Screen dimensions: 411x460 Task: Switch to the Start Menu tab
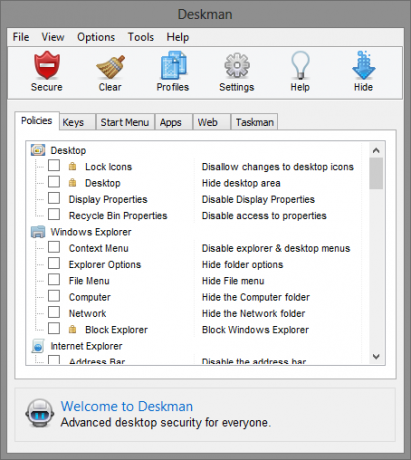point(125,122)
